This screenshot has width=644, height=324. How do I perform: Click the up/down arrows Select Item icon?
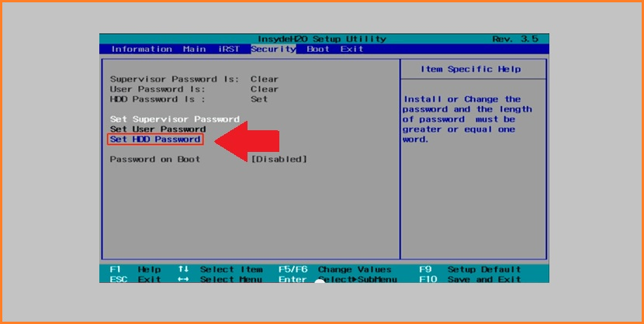click(183, 270)
